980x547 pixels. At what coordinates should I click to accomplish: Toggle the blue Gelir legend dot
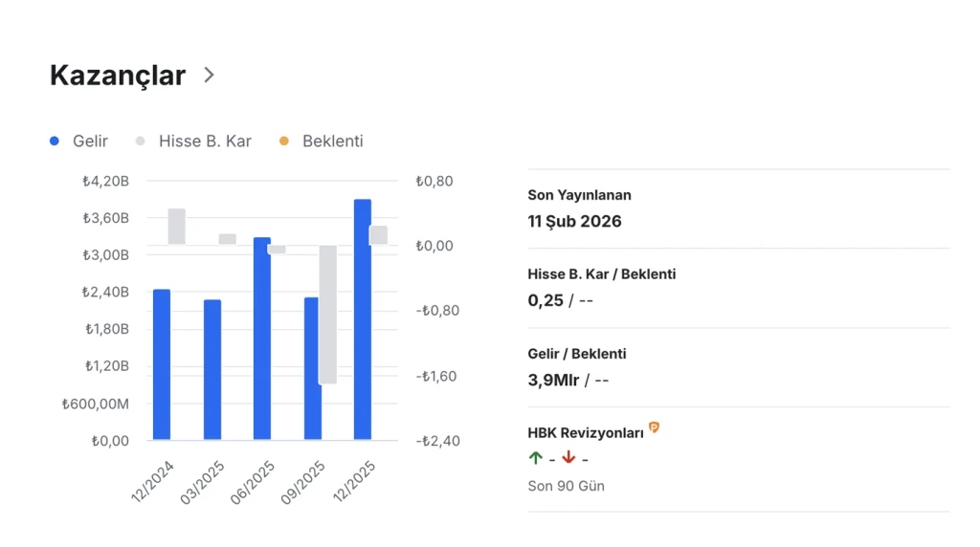point(55,142)
